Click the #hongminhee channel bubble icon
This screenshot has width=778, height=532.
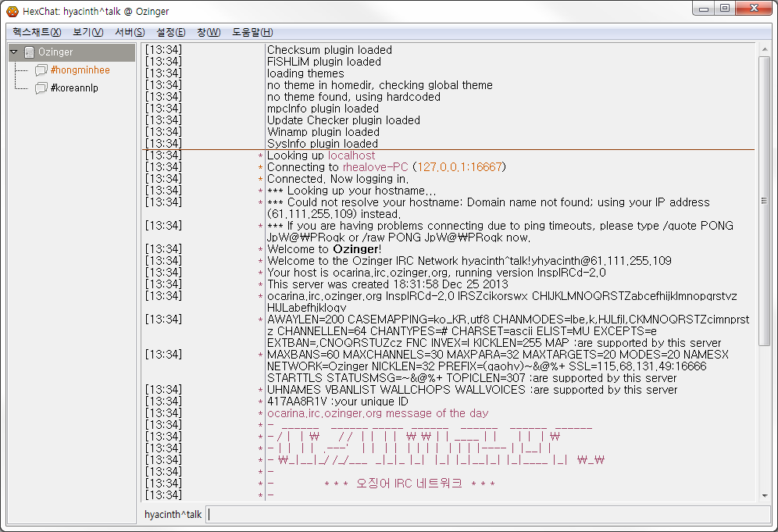[41, 70]
